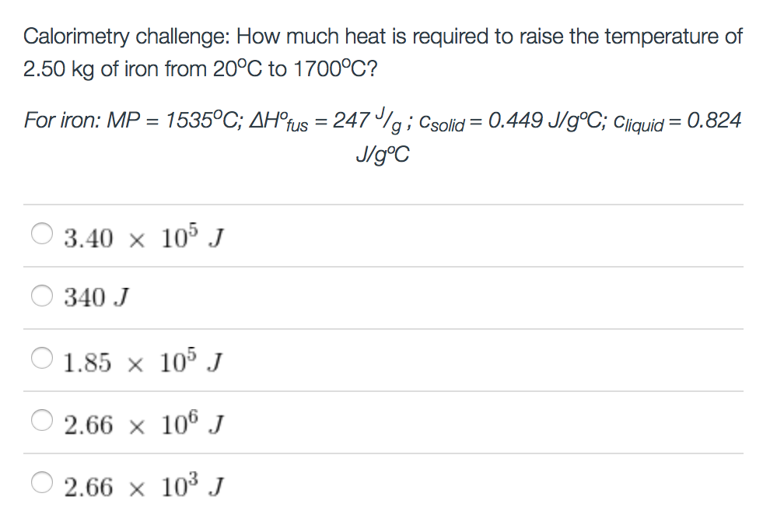
Task: Select the radio button for 1.85 × 10⁵ J
Action: pos(43,358)
